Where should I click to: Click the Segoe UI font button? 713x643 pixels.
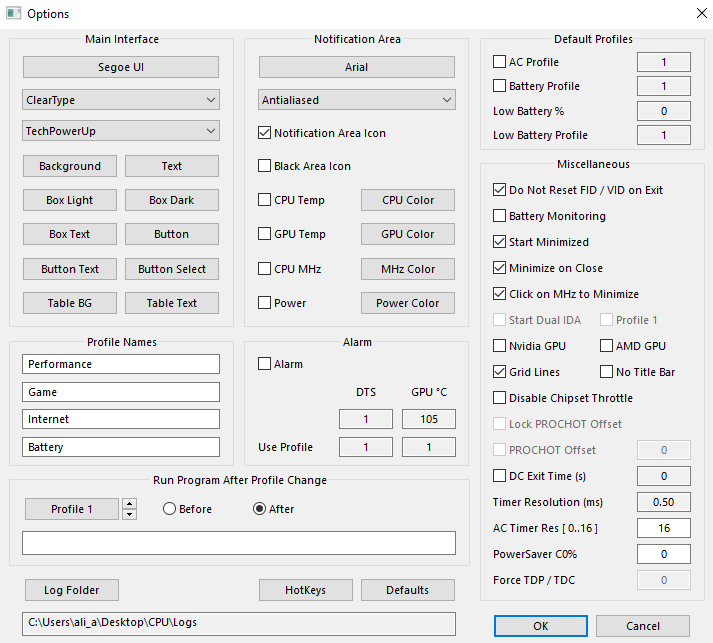pyautogui.click(x=121, y=67)
